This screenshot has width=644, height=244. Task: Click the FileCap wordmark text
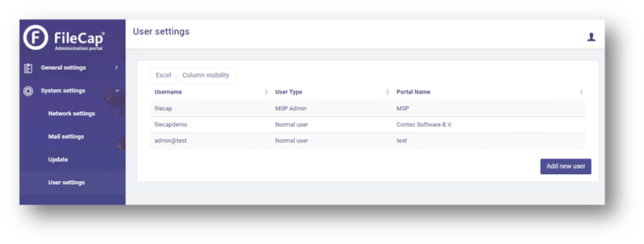[x=79, y=38]
